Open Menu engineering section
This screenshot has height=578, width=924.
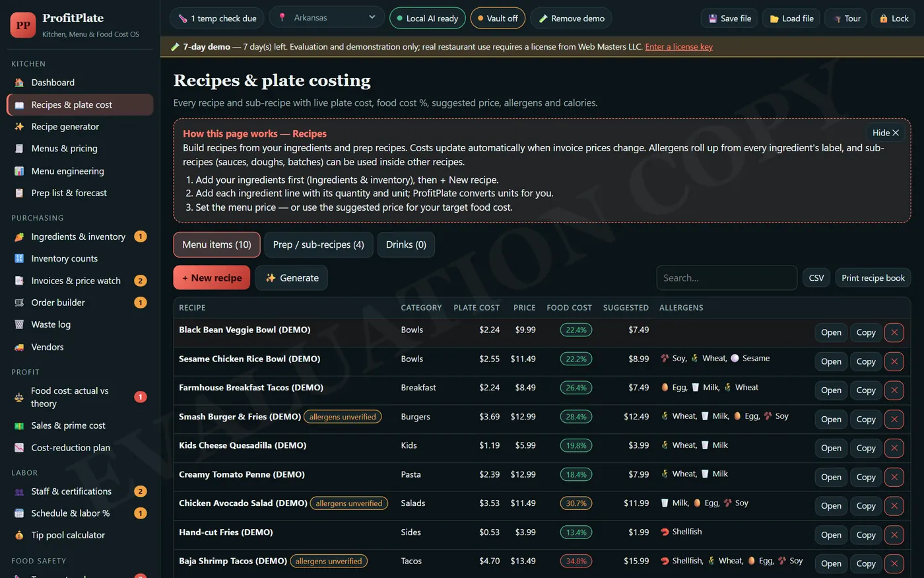80,171
